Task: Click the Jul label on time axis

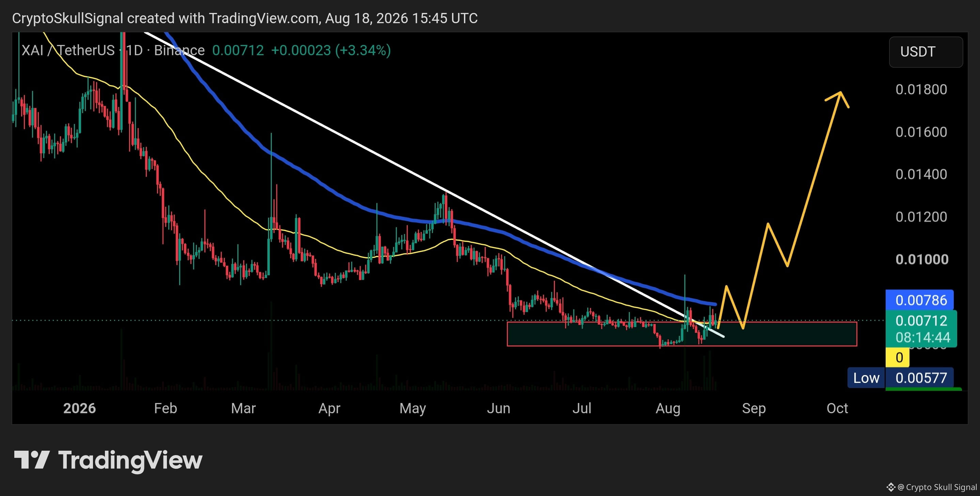Action: pos(582,408)
